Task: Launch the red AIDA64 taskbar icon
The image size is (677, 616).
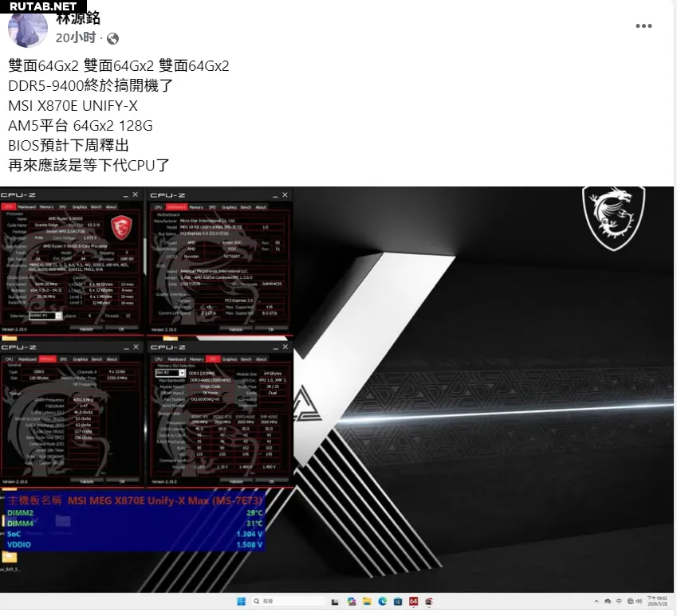Action: coord(414,601)
